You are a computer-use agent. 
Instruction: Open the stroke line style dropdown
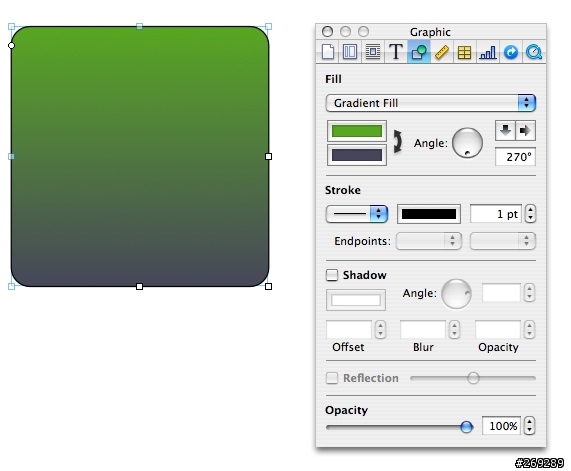coord(357,214)
